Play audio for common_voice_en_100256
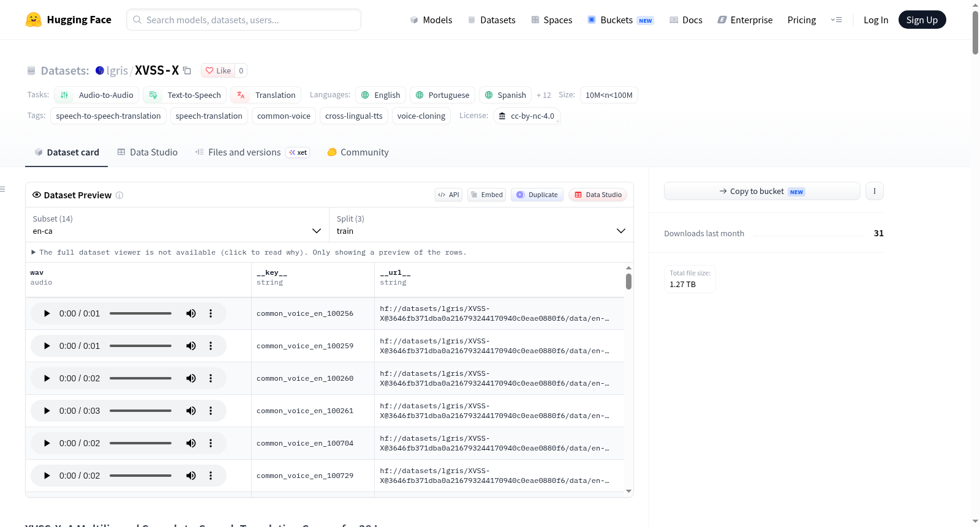980x527 pixels. click(x=47, y=313)
